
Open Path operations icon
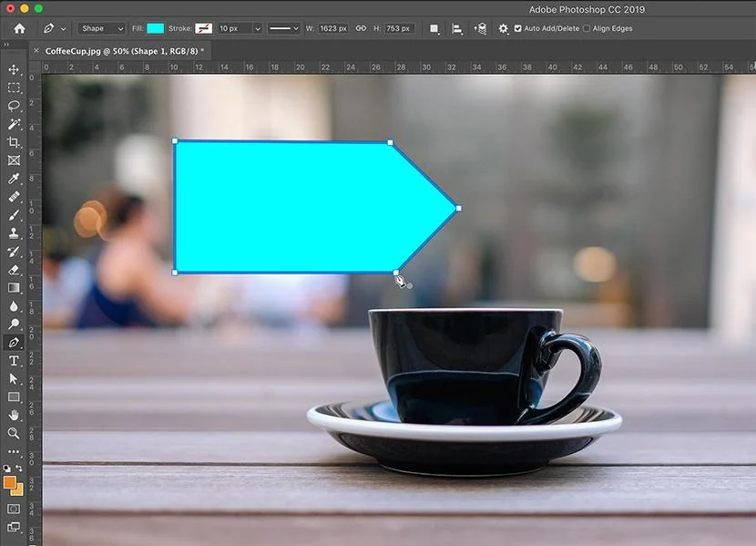434,28
